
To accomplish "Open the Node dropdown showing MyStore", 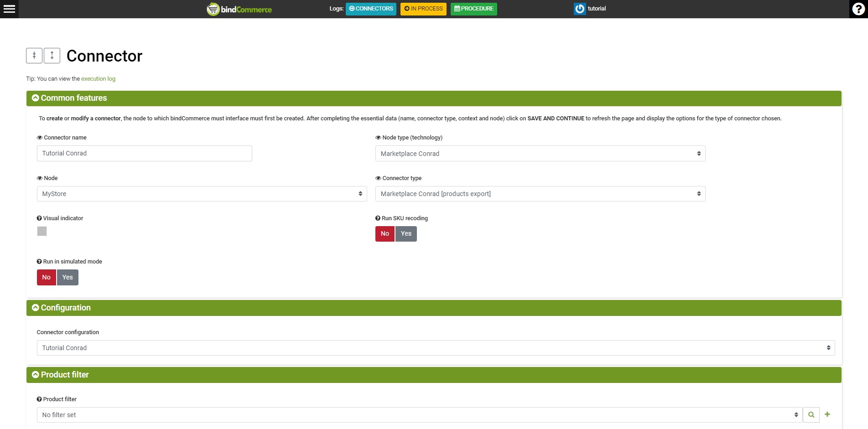I will point(202,194).
